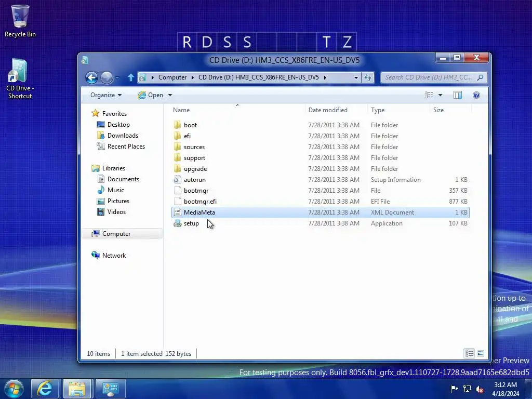Select Network in the navigation pane
Screen dimensions: 532x399
114,256
